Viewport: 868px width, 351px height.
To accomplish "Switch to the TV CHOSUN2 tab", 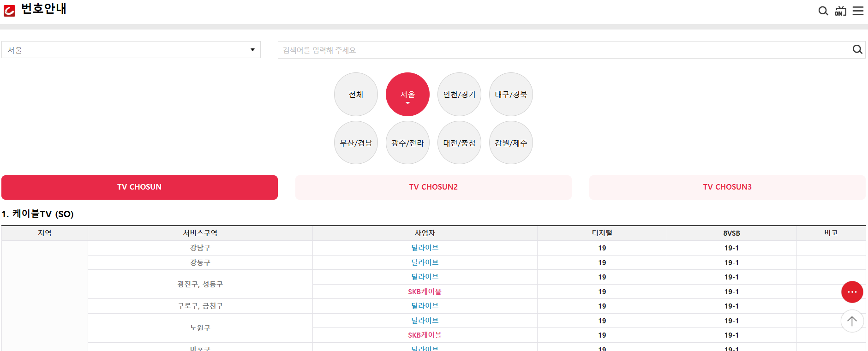I will point(433,187).
